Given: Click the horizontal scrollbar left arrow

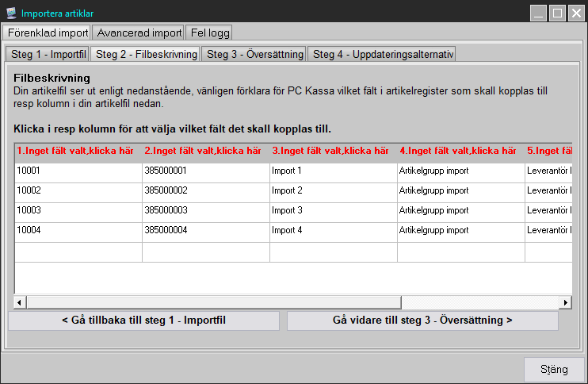Looking at the screenshot, I should click(x=21, y=302).
